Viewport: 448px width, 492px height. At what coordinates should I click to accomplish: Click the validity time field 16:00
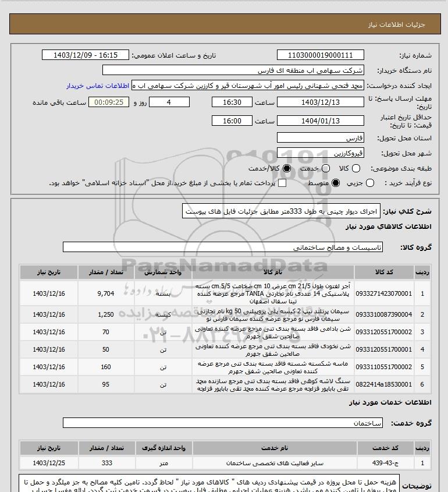(232, 121)
